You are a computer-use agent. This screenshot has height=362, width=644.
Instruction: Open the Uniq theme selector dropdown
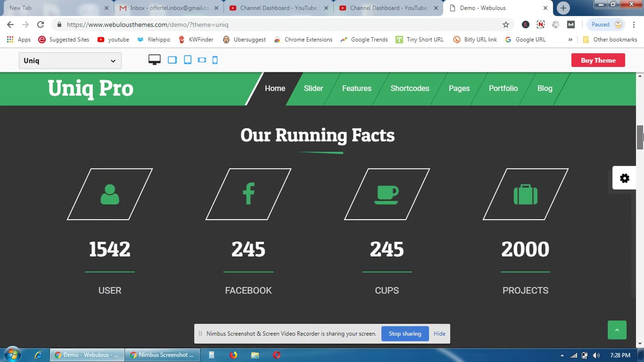pos(70,61)
